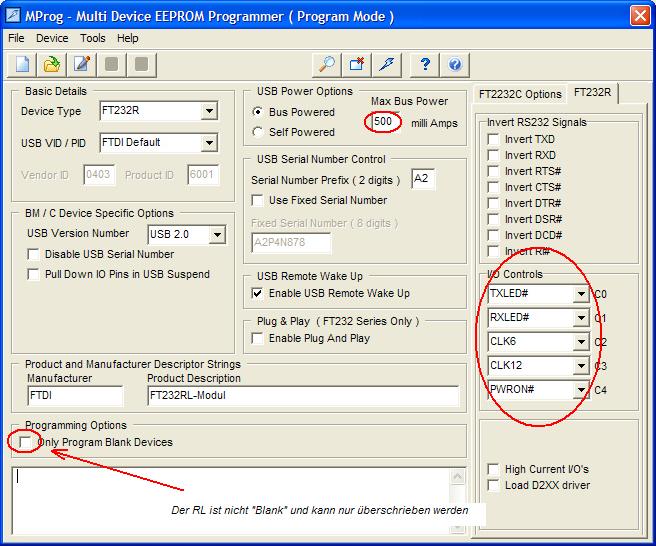Click the Erase device toolbar icon
This screenshot has height=546, width=656.
(357, 65)
